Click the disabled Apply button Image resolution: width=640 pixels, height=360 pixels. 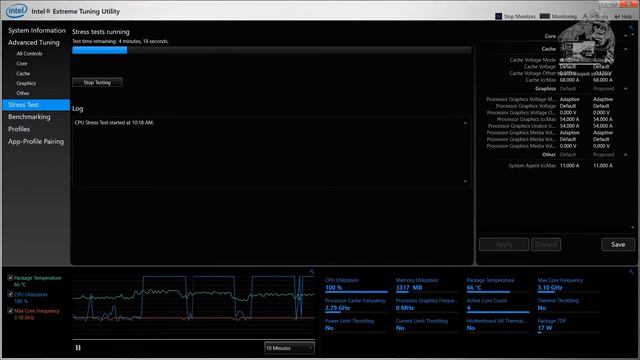[x=504, y=244]
